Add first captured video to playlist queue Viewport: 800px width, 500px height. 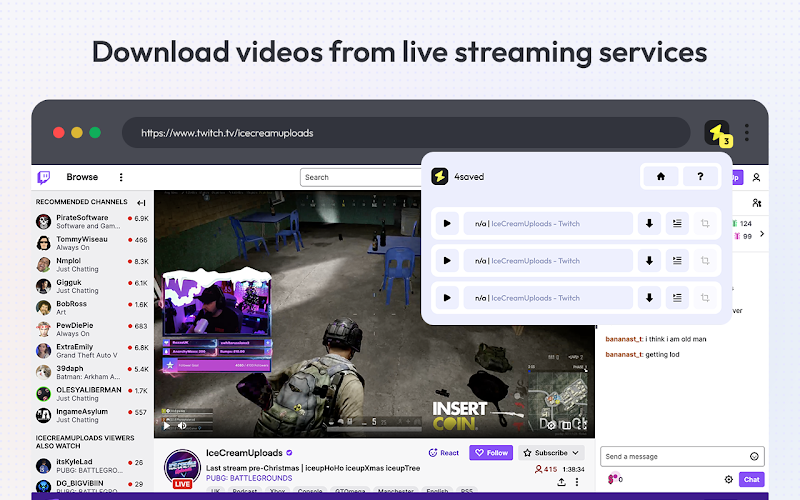point(677,223)
